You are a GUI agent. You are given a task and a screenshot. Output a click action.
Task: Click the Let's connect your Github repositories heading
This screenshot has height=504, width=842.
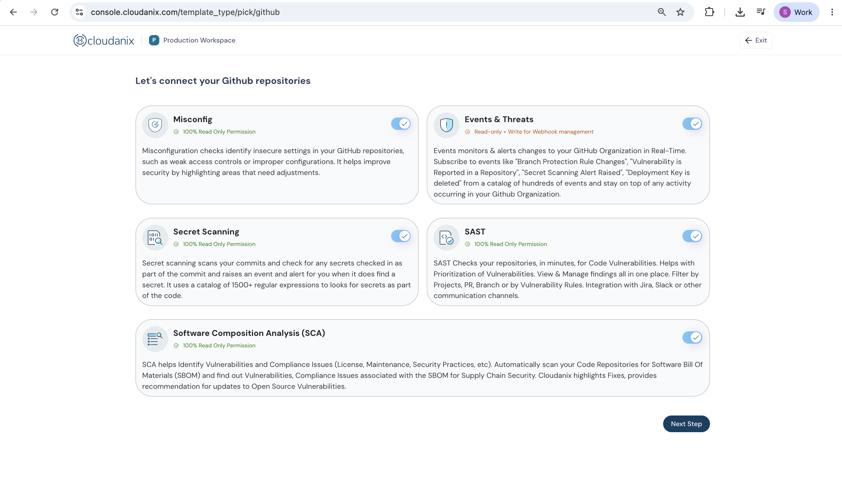point(223,81)
